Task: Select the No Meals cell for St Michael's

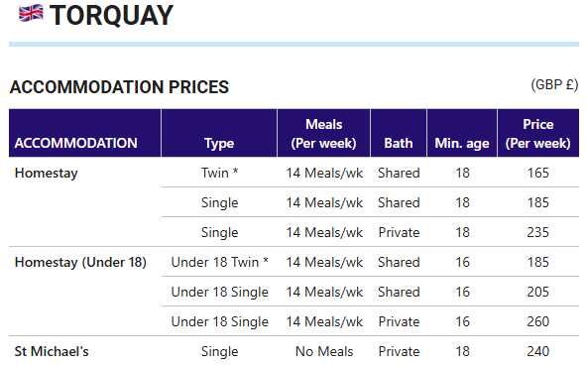Action: [x=324, y=351]
